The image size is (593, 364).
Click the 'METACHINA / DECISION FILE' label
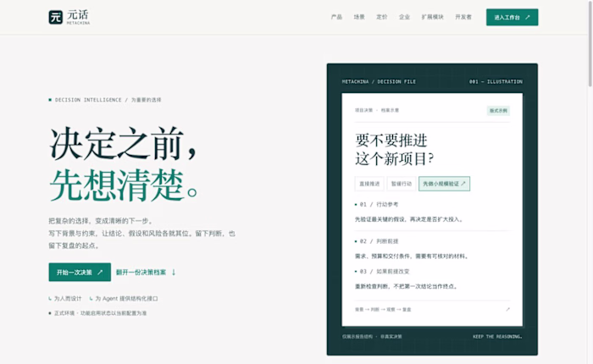pyautogui.click(x=379, y=81)
